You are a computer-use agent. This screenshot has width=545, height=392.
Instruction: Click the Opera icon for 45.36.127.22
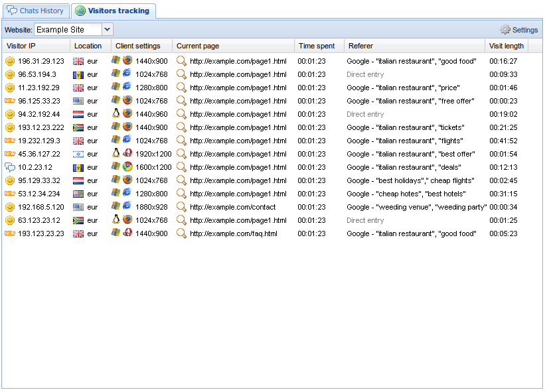127,153
